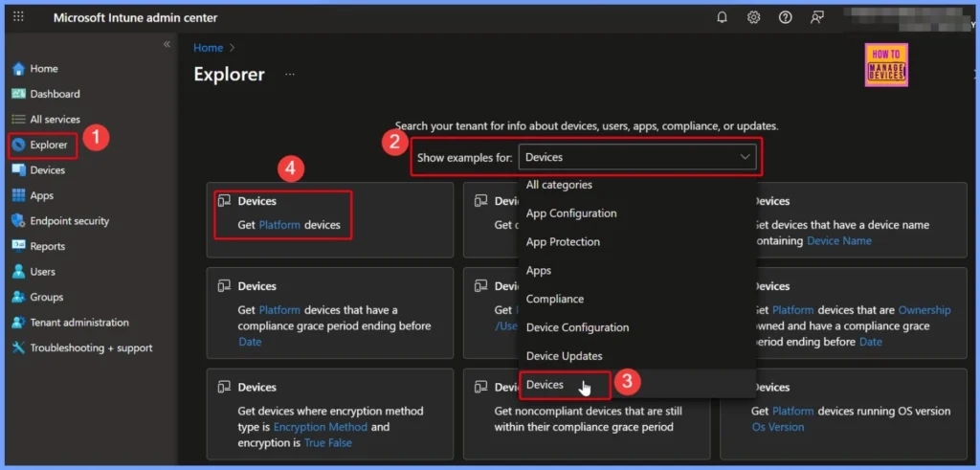Click device icon on compliance grace period card
The height and width of the screenshot is (470, 980).
(224, 285)
